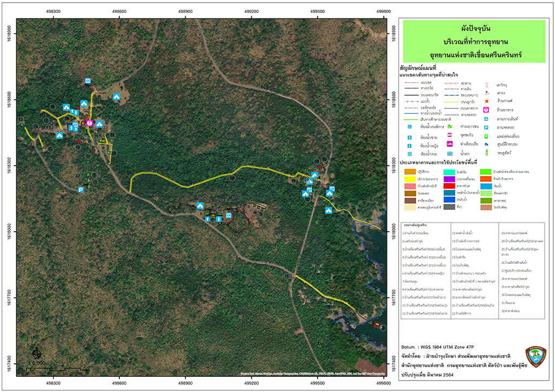
Task: Click building list entry number 16
Action: click(461, 265)
